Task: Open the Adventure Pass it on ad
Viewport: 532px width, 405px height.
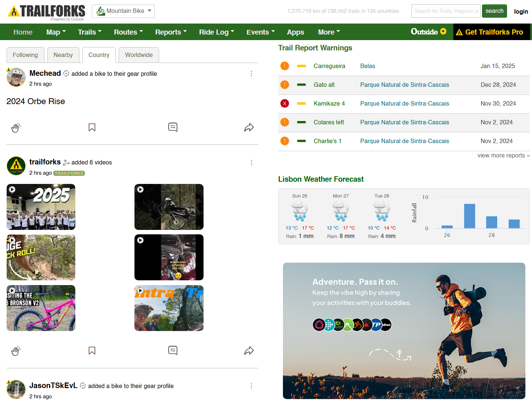Action: tap(404, 331)
